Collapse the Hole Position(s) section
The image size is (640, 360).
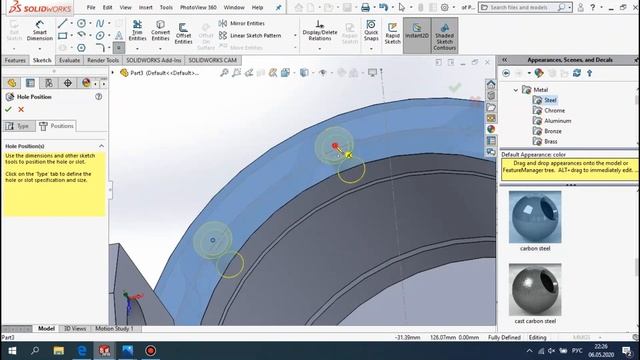tap(101, 146)
